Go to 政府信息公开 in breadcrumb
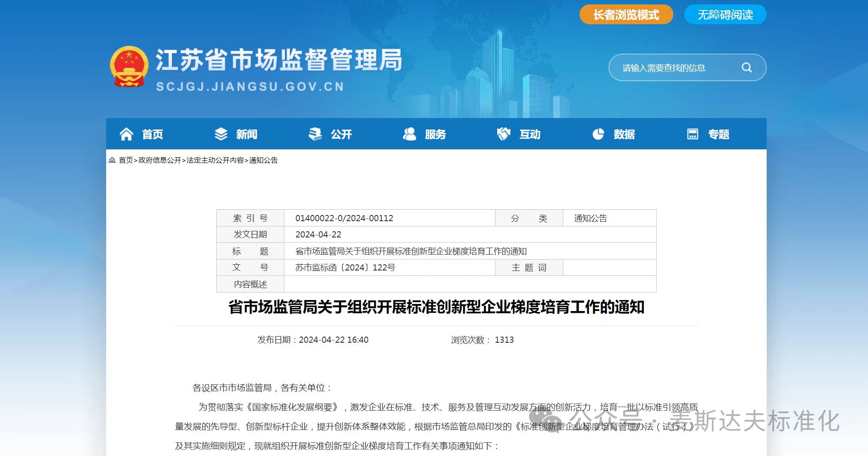Viewport: 868px width, 456px height. click(x=160, y=160)
